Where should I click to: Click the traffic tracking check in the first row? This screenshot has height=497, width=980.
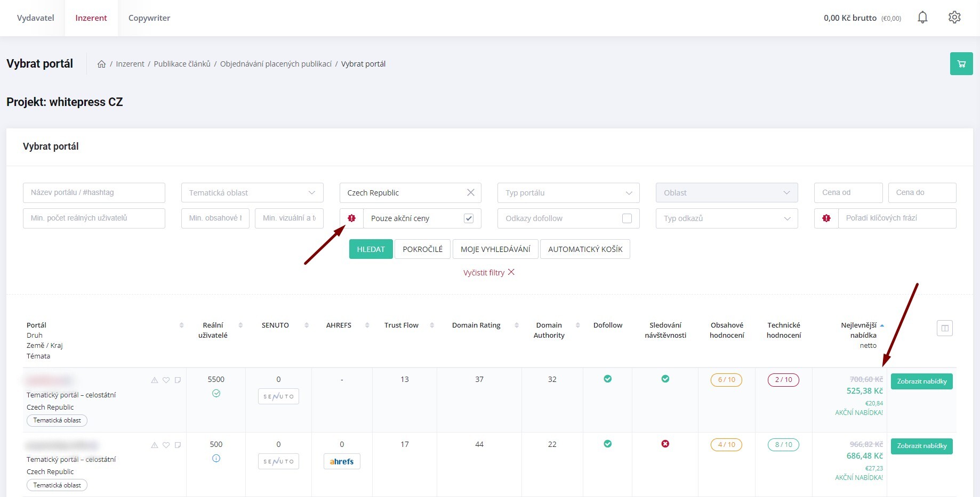pyautogui.click(x=665, y=379)
